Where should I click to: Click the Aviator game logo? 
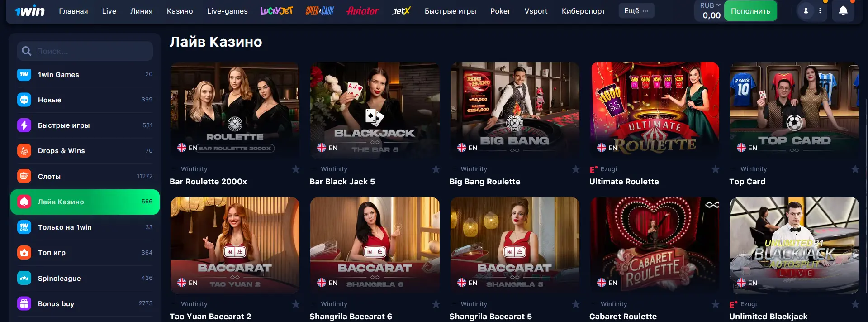(362, 11)
